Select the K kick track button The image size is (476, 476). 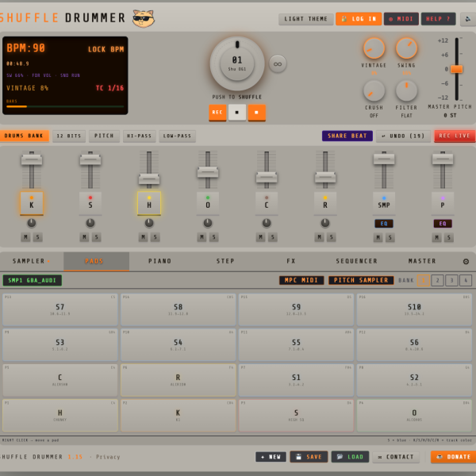32,203
